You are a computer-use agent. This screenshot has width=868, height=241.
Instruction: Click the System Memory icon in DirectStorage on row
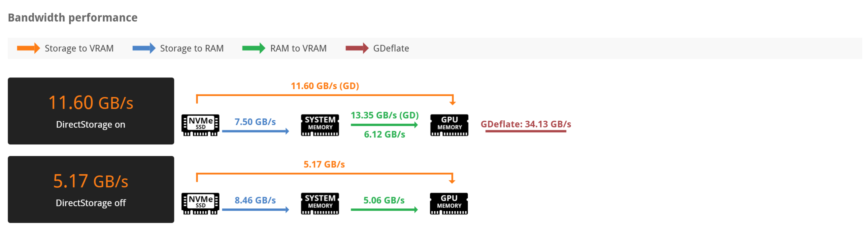(320, 125)
